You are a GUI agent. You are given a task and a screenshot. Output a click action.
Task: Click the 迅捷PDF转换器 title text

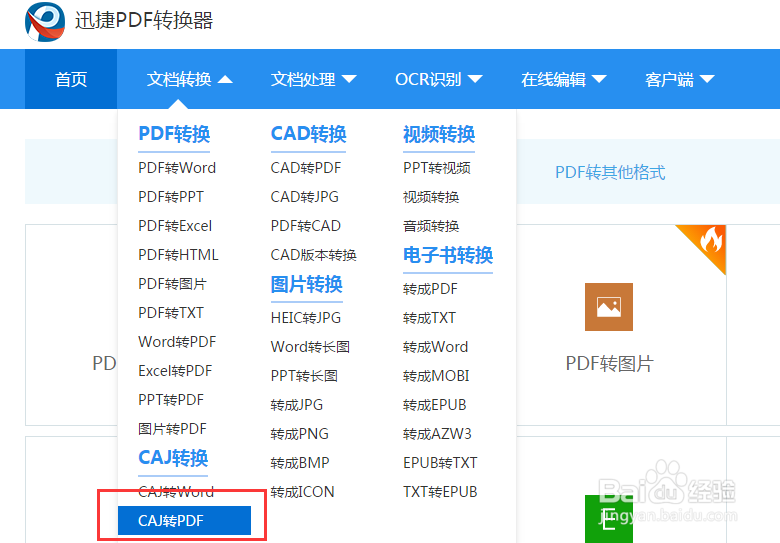click(x=144, y=21)
